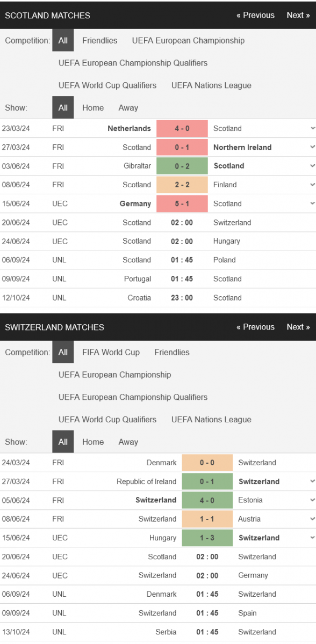Filter Switzerland matches by FIFA World Cup
This screenshot has height=644, width=316.
(111, 352)
